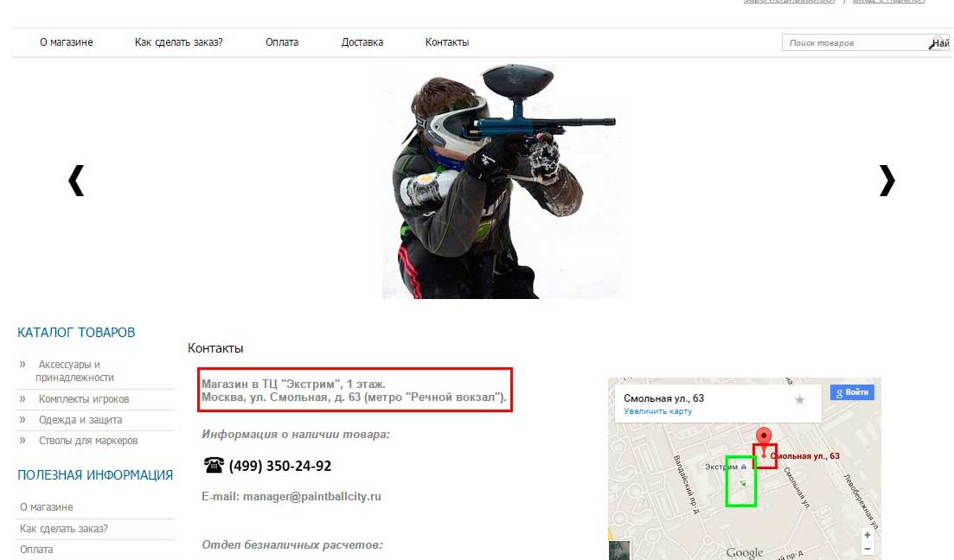Viewport: 954px width, 560px height.
Task: Advance the slideshow with the right arrow
Action: [x=887, y=180]
